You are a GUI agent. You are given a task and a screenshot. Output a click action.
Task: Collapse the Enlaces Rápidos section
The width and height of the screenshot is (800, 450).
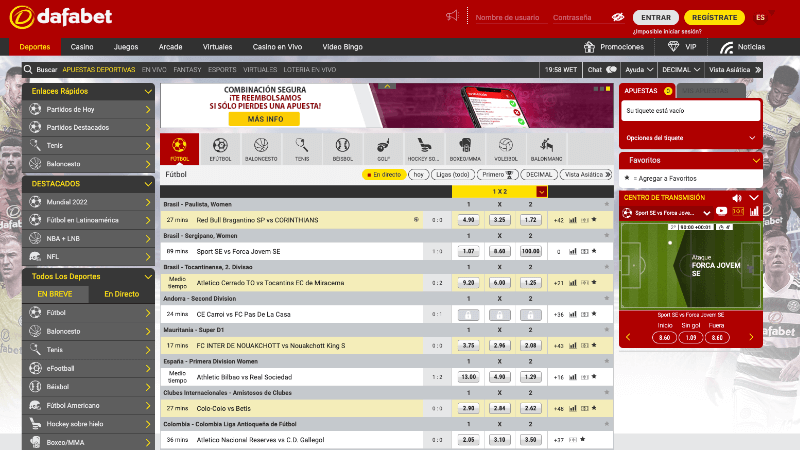[148, 91]
